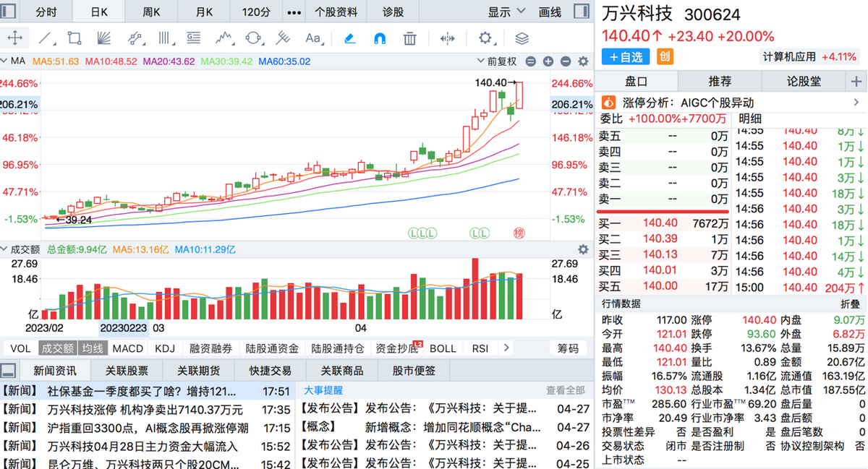Collapse the bottom news panel icon
The width and height of the screenshot is (868, 469).
point(8,371)
